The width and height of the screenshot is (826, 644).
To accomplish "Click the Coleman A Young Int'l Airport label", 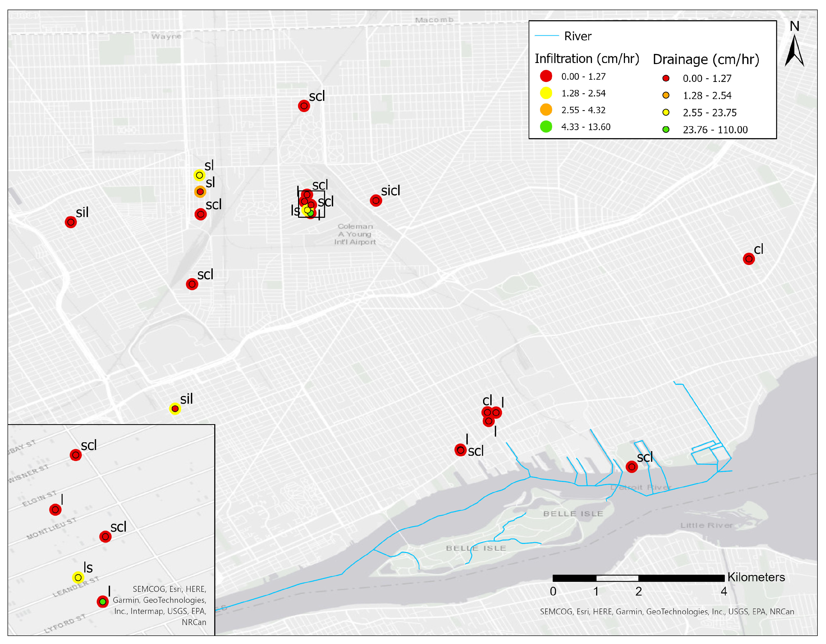I will point(355,234).
